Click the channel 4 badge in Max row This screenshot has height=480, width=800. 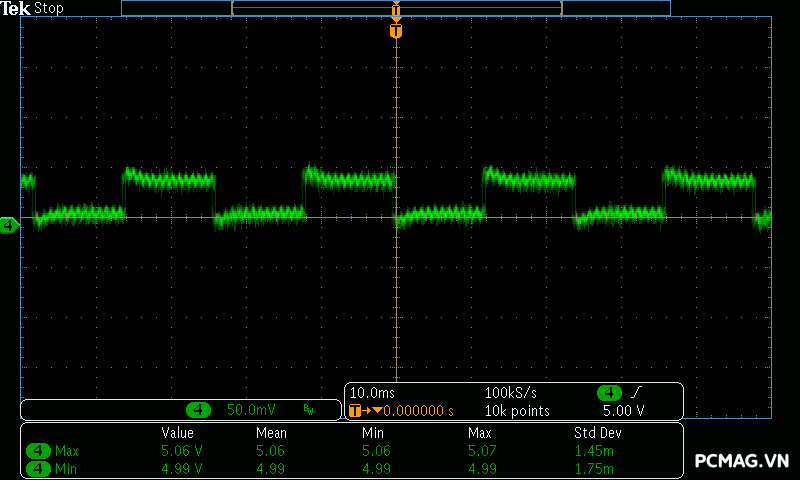39,451
